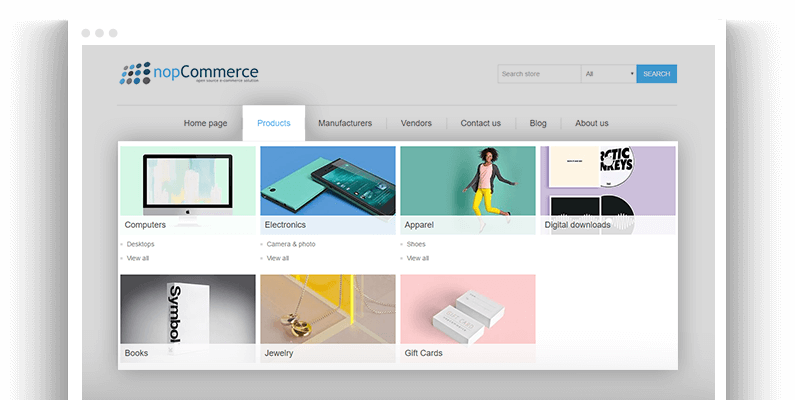Choose the Books category image
This screenshot has height=400, width=795.
click(x=187, y=310)
